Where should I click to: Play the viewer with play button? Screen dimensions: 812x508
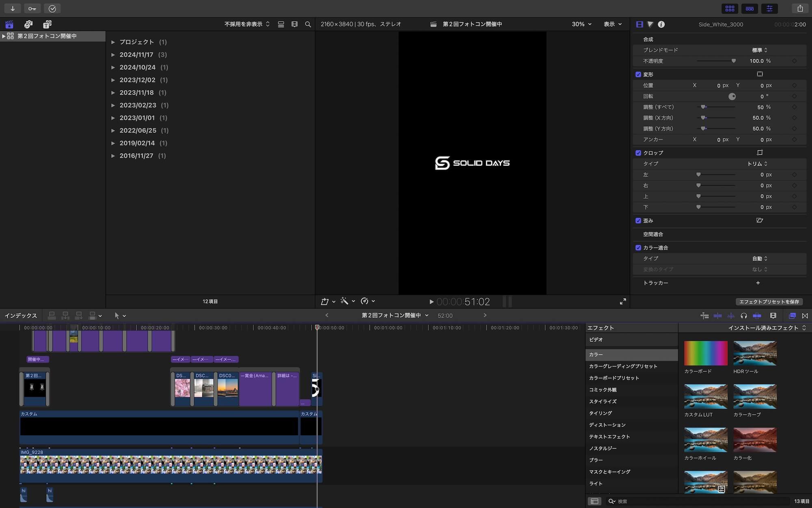[431, 302]
